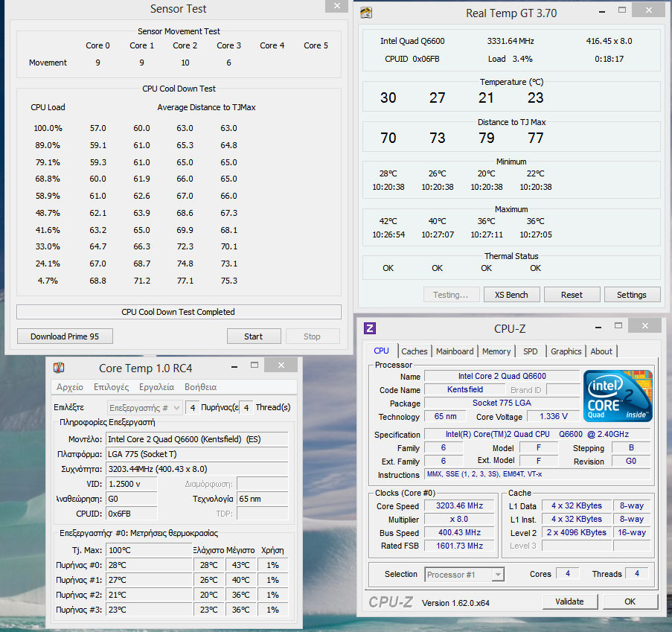The height and width of the screenshot is (632, 672).
Task: Click the Real Temp app icon in title bar
Action: 366,13
